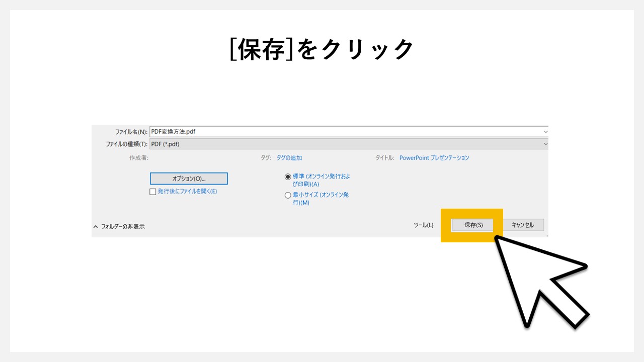Image resolution: width=644 pixels, height=362 pixels.
Task: Collapse folders using フォルダーの非表示
Action: coord(122,226)
